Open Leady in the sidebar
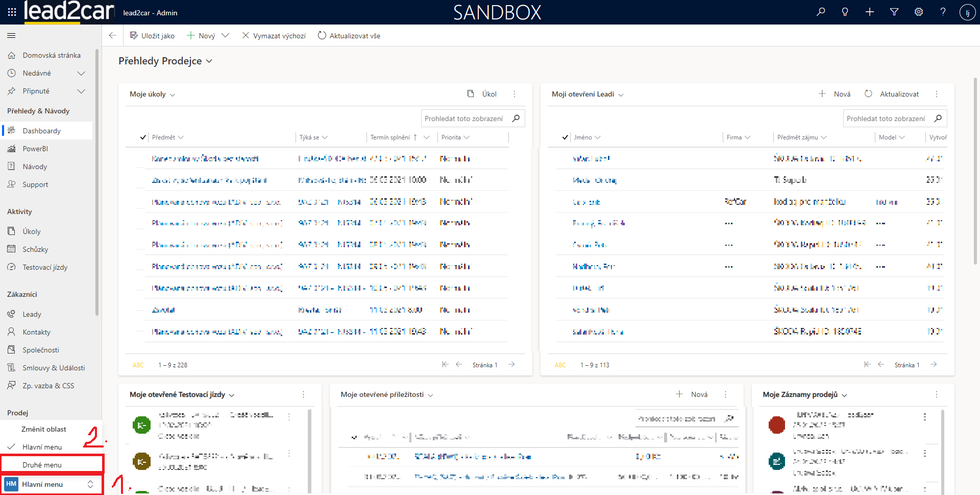The height and width of the screenshot is (495, 980). 32,314
